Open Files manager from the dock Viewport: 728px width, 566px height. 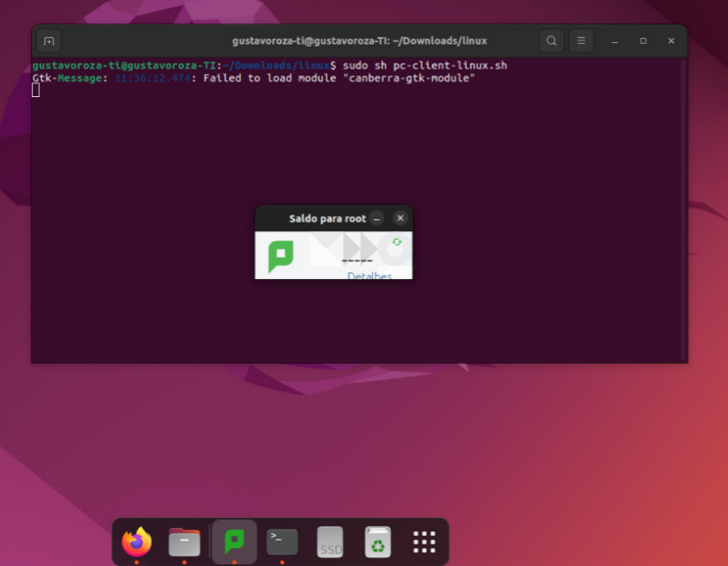185,542
